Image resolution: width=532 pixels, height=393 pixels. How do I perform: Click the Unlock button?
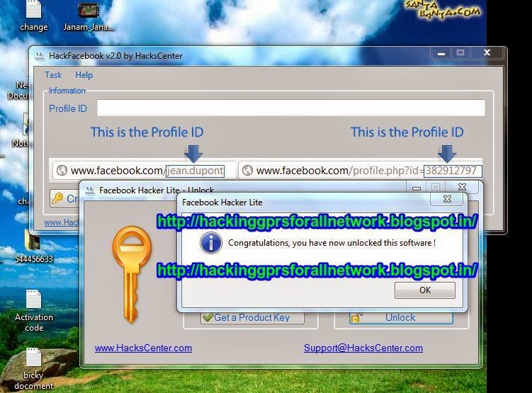coord(401,318)
